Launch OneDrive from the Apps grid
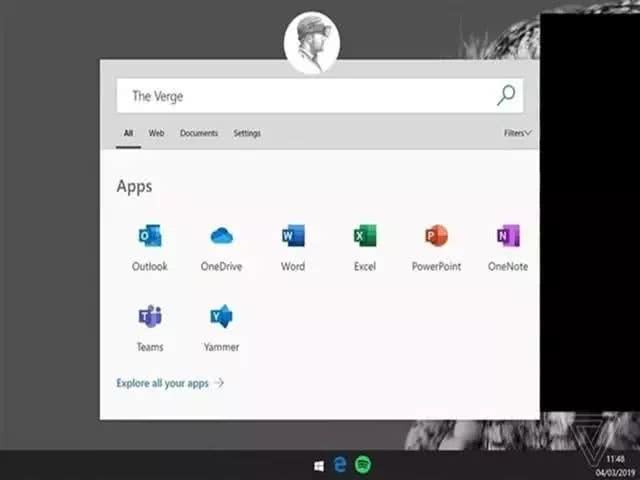Screen dimensions: 640x480 pos(222,236)
